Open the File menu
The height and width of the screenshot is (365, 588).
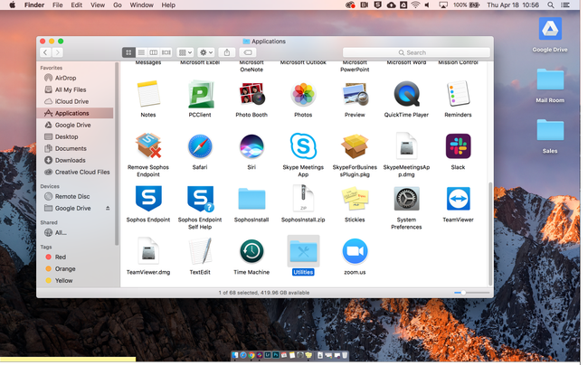click(57, 5)
